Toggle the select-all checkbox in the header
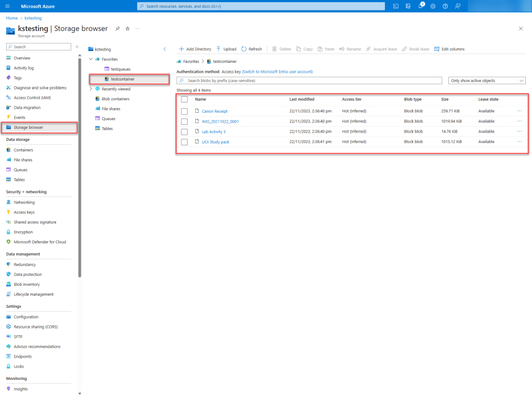The width and height of the screenshot is (532, 396). (x=184, y=99)
